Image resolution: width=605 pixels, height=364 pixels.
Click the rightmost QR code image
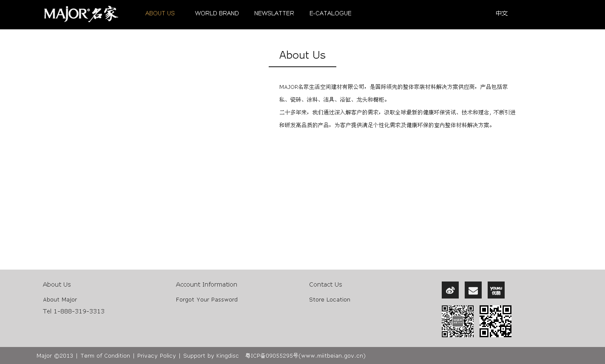(x=495, y=321)
